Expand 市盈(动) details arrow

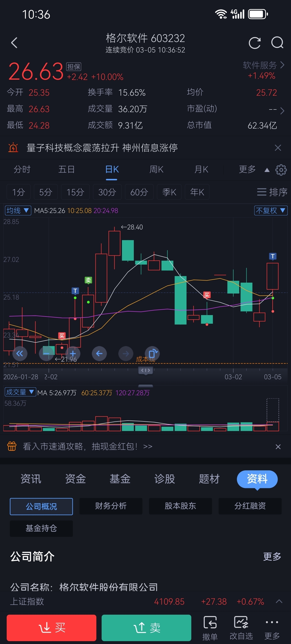[282, 110]
